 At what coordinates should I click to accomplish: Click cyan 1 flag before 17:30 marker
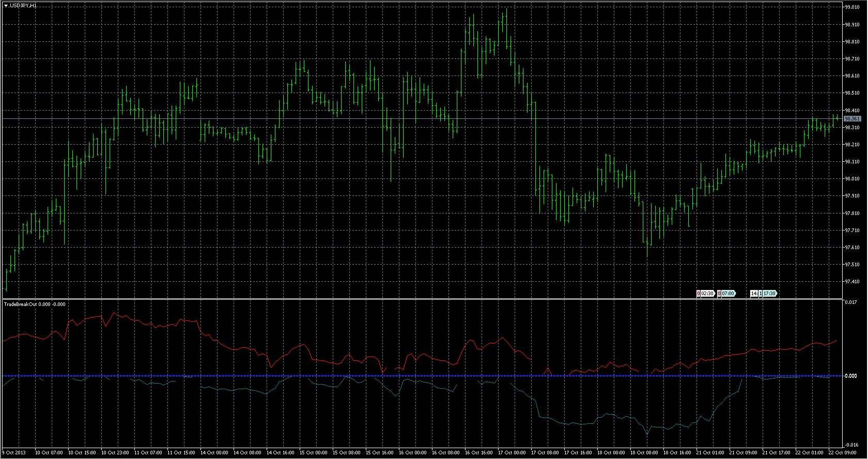(x=761, y=294)
